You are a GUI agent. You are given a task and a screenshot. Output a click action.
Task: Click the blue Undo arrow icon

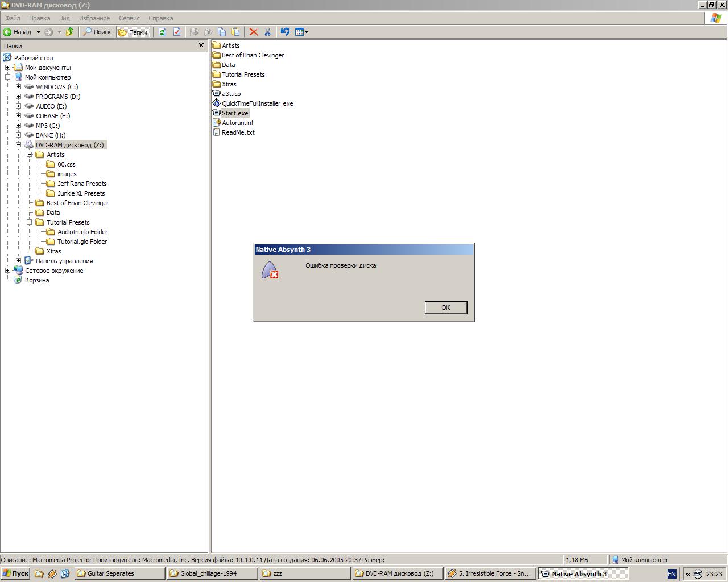285,32
